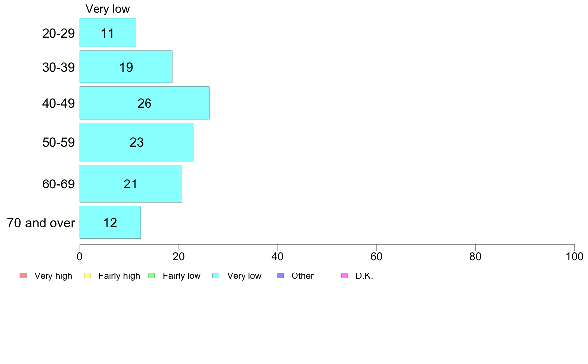The width and height of the screenshot is (588, 364).
Task: Click the Very low chart title
Action: click(107, 9)
